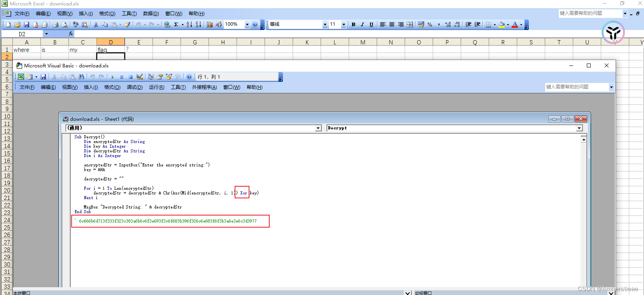Image resolution: width=644 pixels, height=295 pixels.
Task: Click Increase Decimal icon
Action: [448, 25]
